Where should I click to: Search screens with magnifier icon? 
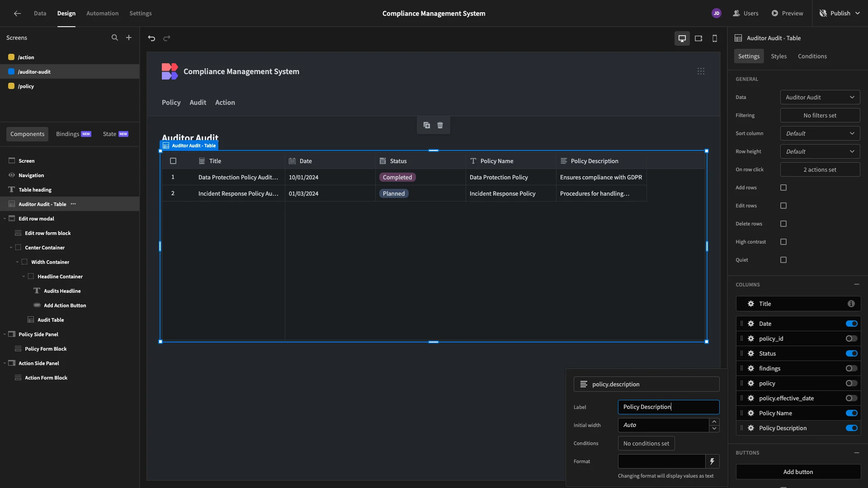[x=115, y=38]
